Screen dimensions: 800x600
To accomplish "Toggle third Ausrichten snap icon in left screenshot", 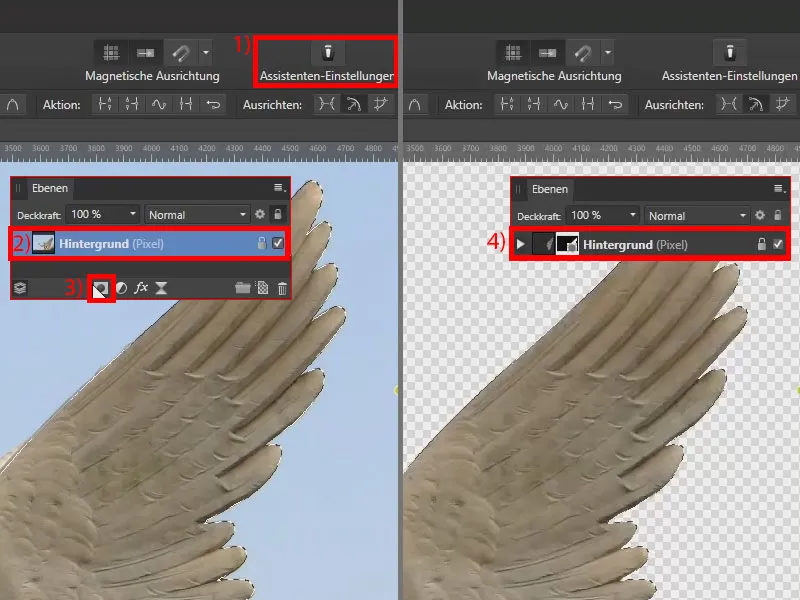I will pos(381,104).
